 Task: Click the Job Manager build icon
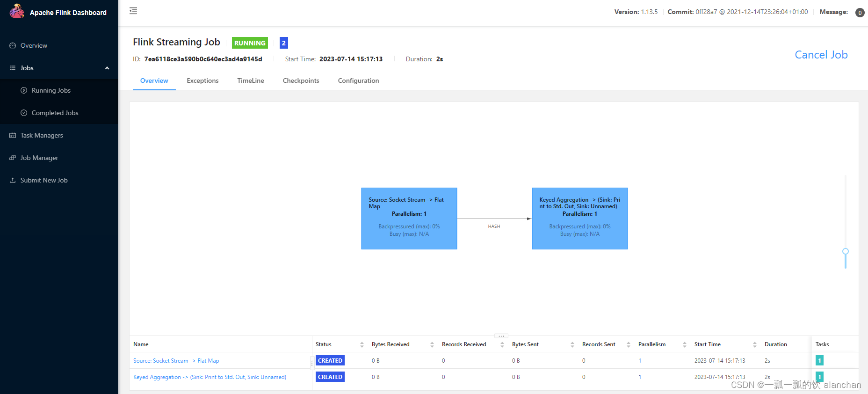[x=13, y=158]
